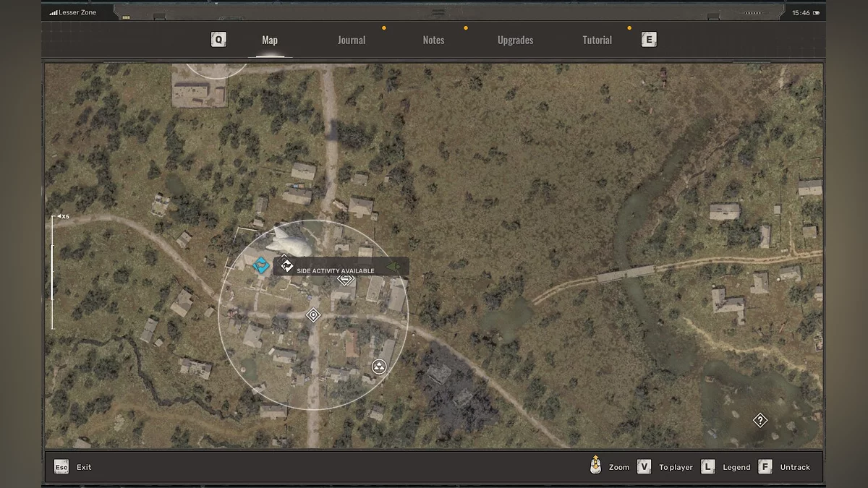Go to the Upgrades tab
The image size is (868, 488).
515,40
